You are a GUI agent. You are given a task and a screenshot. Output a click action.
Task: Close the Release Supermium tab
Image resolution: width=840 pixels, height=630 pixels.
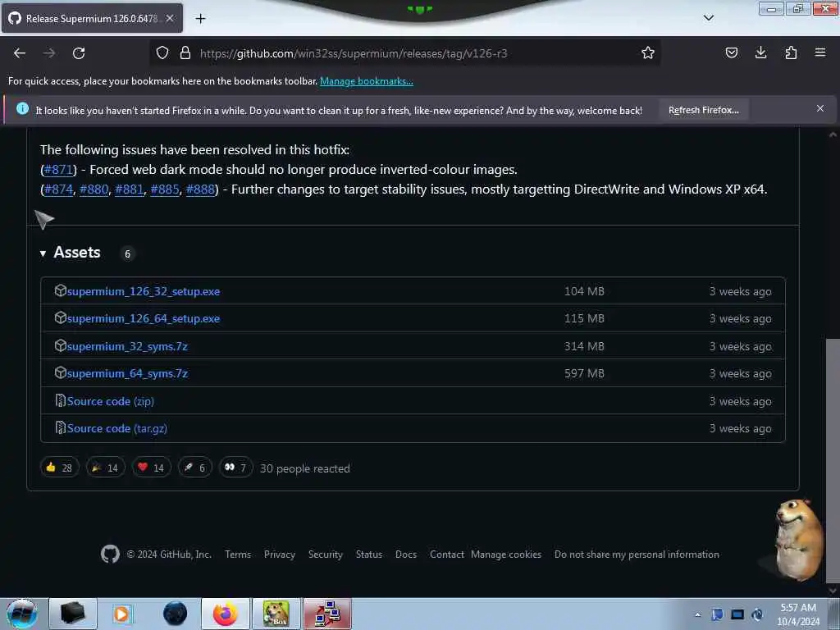(x=170, y=18)
